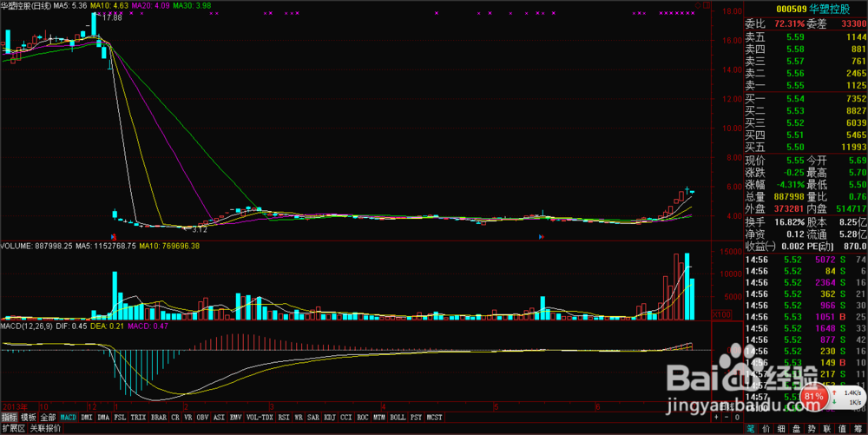Viewport: 868px width, 435px height.
Task: Select the 值 tab in quote panel
Action: pyautogui.click(x=842, y=428)
